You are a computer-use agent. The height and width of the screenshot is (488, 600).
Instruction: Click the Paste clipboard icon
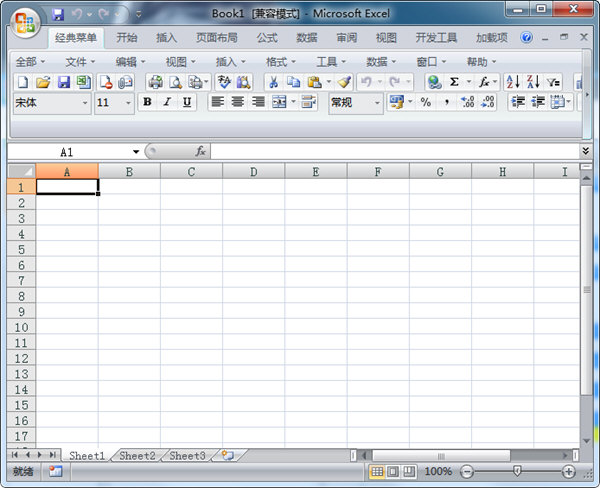(x=315, y=82)
